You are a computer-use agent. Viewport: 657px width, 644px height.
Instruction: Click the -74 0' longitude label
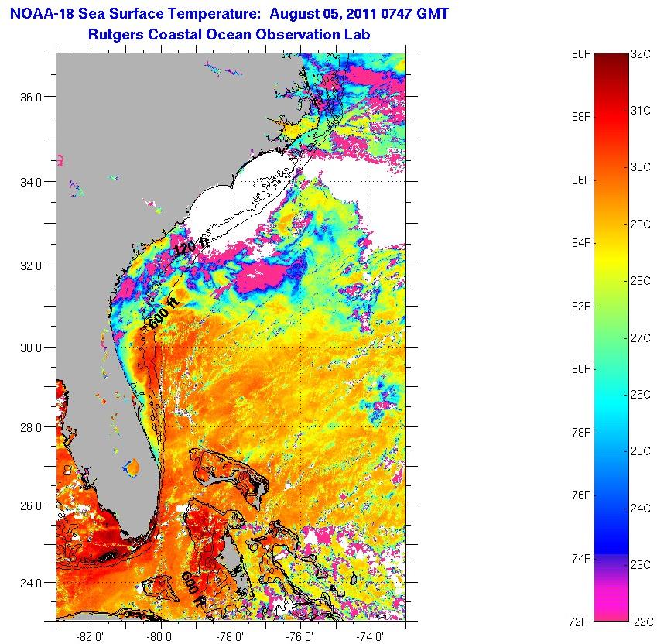pyautogui.click(x=370, y=636)
